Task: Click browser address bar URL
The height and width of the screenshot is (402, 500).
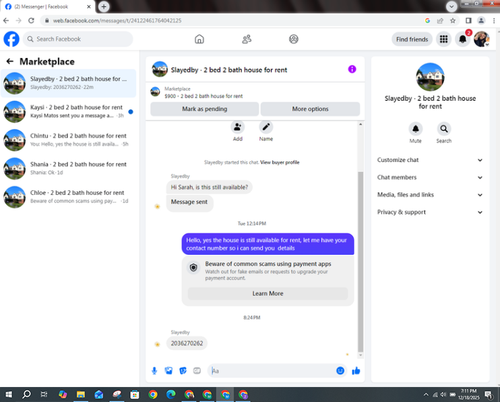Action: coord(117,21)
